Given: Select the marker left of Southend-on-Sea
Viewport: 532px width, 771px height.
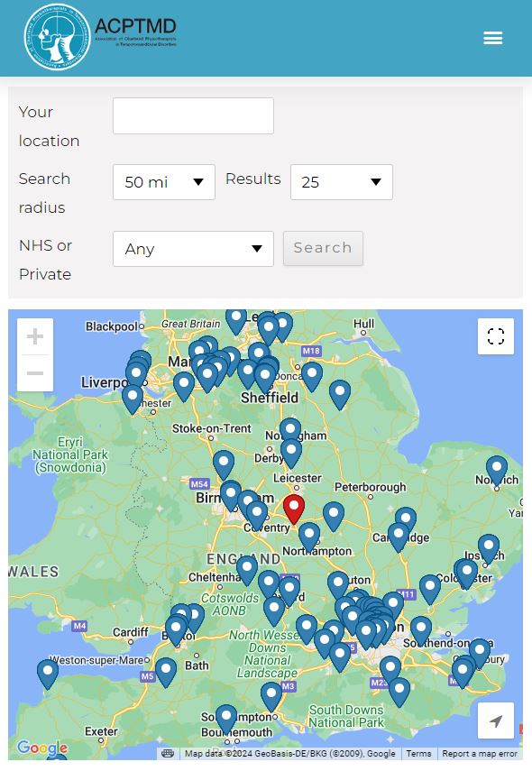Looking at the screenshot, I should coord(421,630).
